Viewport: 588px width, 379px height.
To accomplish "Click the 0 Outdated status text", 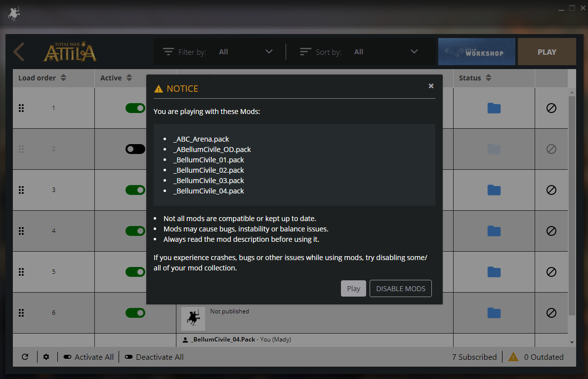I will coord(544,357).
